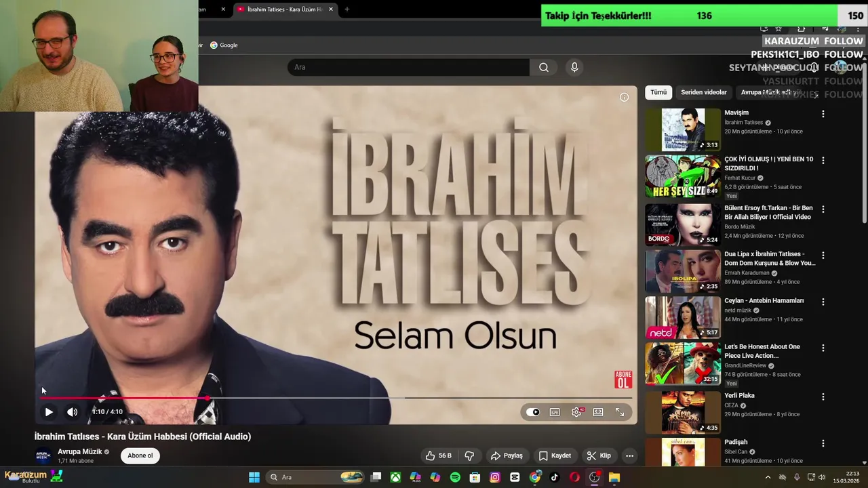Open Task View in the taskbar
This screenshot has width=868, height=488.
click(x=376, y=477)
